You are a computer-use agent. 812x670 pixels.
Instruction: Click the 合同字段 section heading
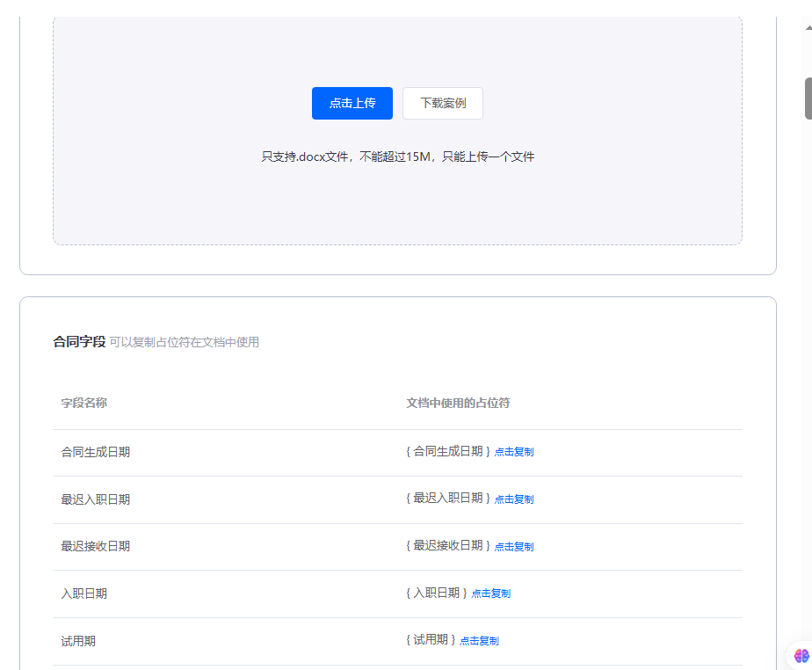79,341
